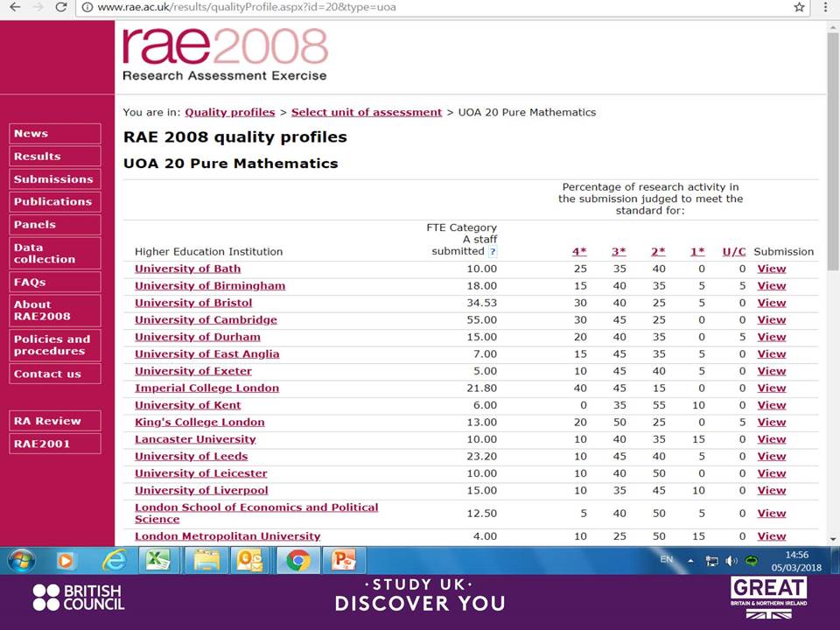Viewport: 840px width, 630px height.
Task: Open University of Bath link
Action: click(187, 269)
